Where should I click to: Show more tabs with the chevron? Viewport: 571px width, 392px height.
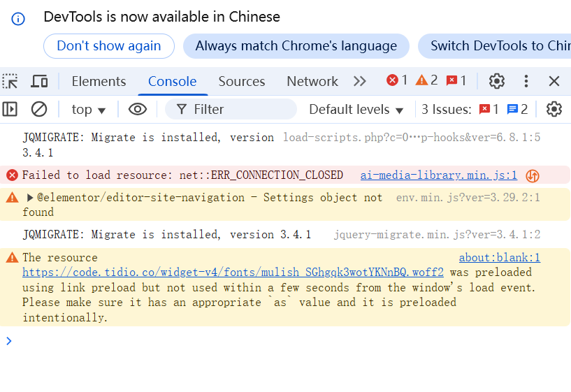360,81
